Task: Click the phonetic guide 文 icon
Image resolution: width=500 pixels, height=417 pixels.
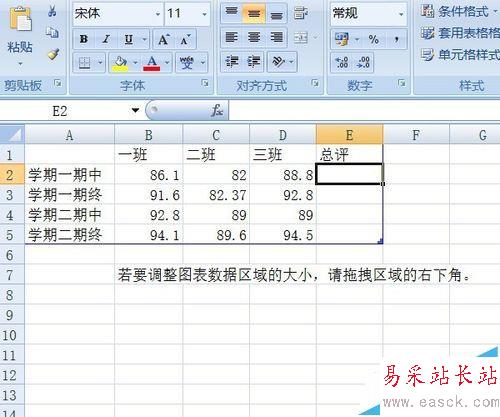Action: click(x=187, y=62)
